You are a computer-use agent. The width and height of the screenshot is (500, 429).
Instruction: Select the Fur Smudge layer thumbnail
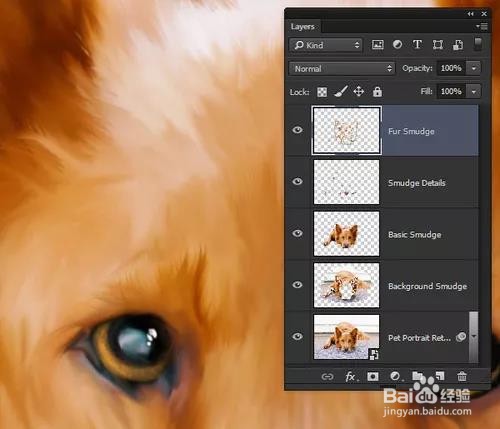coord(346,130)
